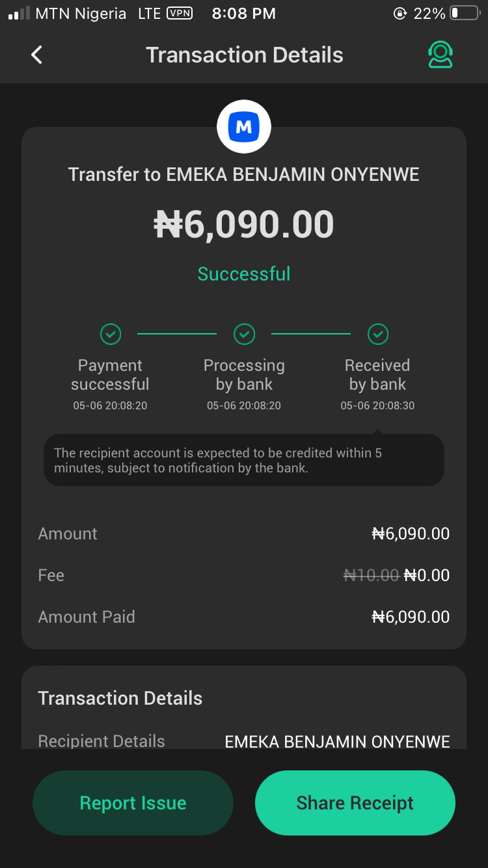Tap the Transaction Details section heading
Image resolution: width=488 pixels, height=868 pixels.
[x=120, y=698]
